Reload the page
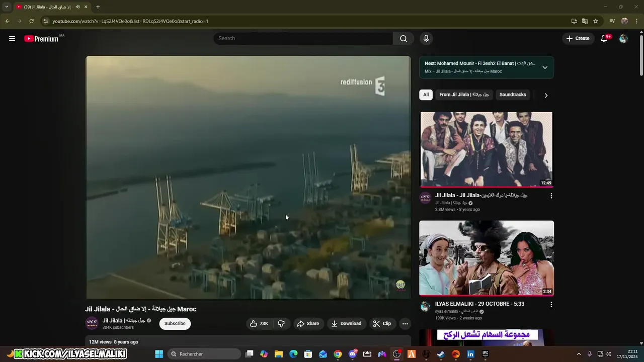 pos(31,21)
